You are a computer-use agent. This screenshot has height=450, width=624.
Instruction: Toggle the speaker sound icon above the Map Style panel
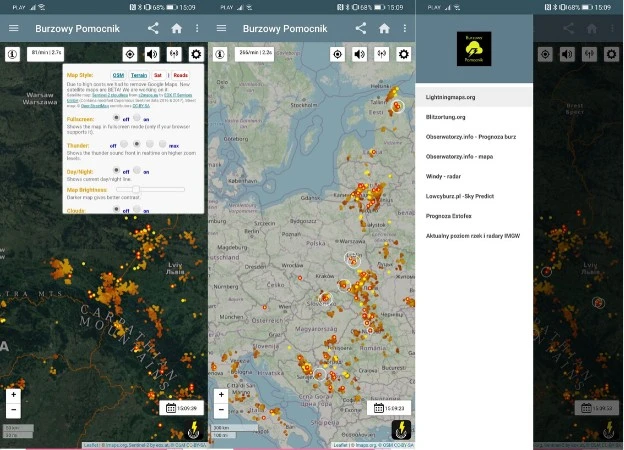click(x=151, y=54)
